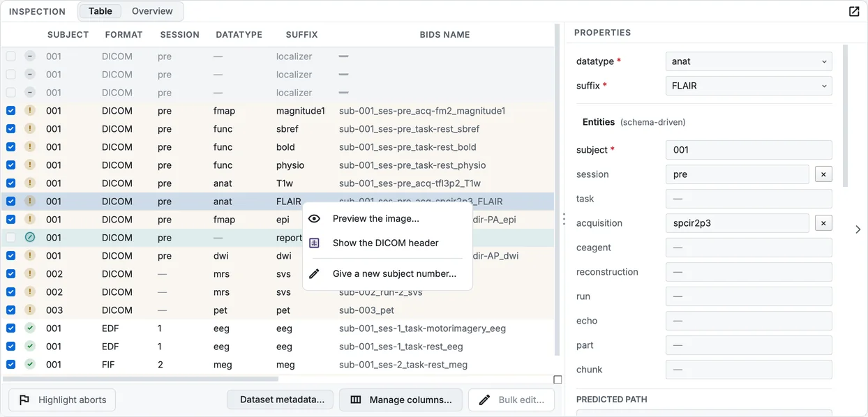
Task: Uncheck the magnitude1 row checkbox
Action: [x=10, y=110]
